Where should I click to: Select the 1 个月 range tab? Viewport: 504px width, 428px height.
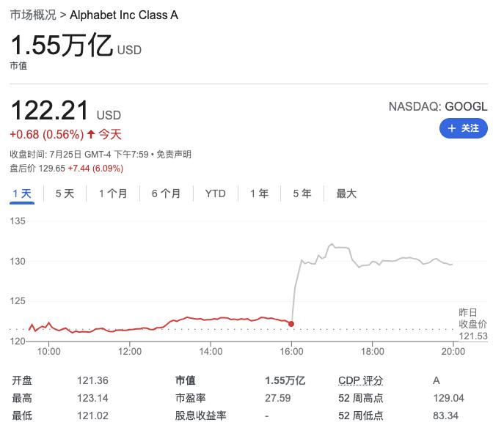113,193
